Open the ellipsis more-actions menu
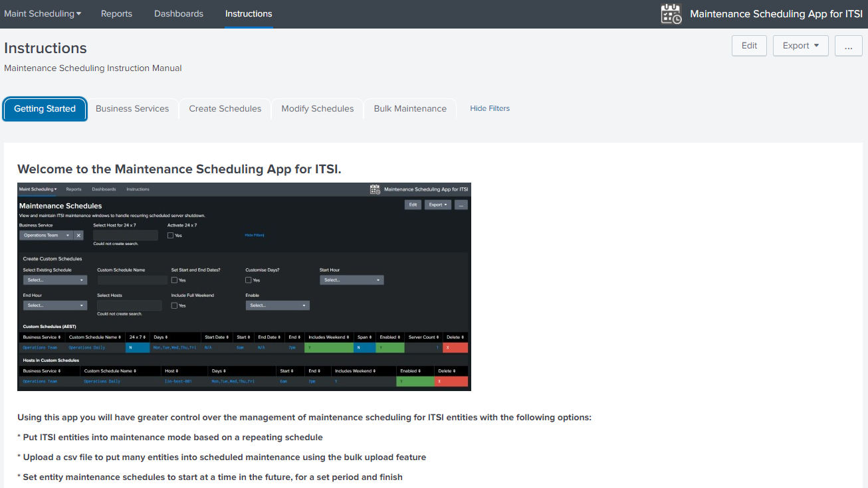The height and width of the screenshot is (488, 868). (x=848, y=46)
